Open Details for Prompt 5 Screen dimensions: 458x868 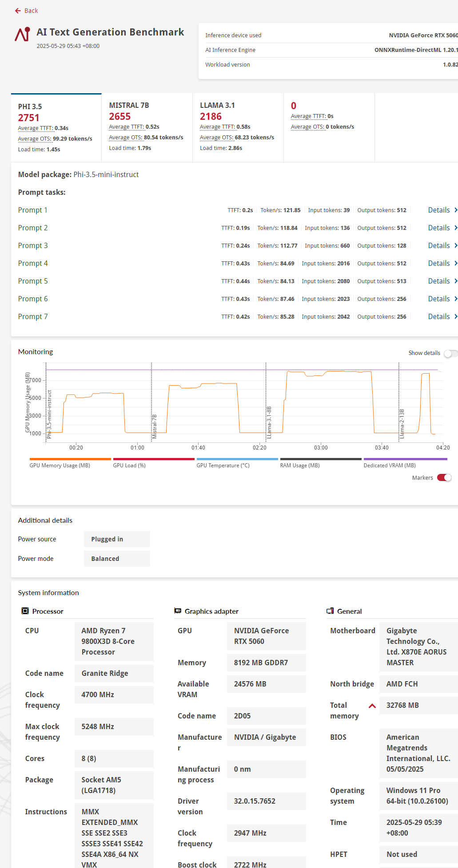tap(442, 281)
